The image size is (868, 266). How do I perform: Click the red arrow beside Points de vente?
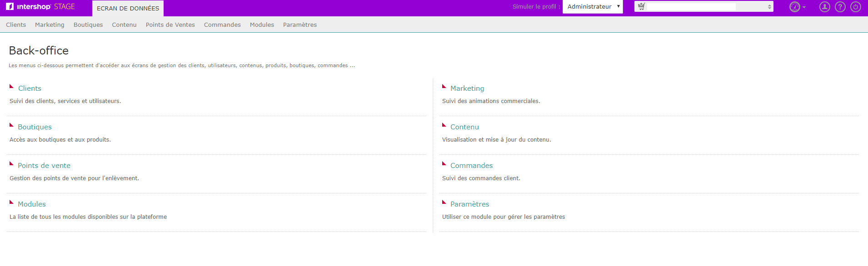[11, 163]
